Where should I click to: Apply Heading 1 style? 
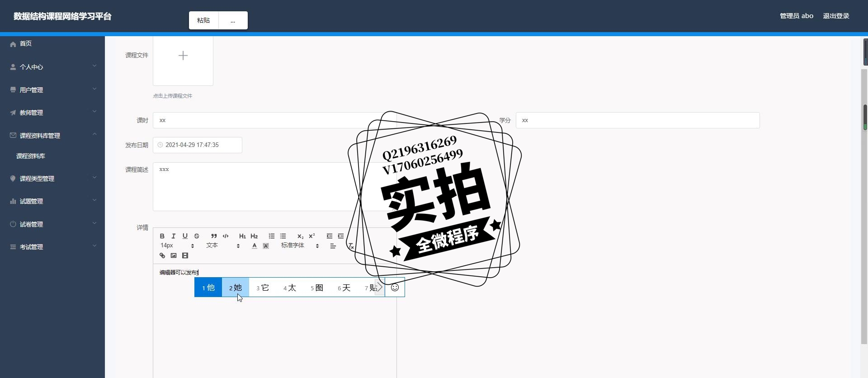pos(242,236)
